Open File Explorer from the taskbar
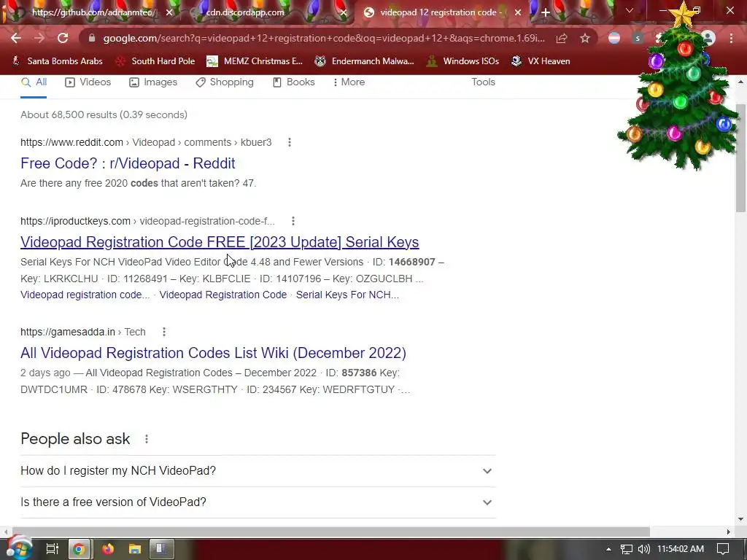 coord(135,549)
